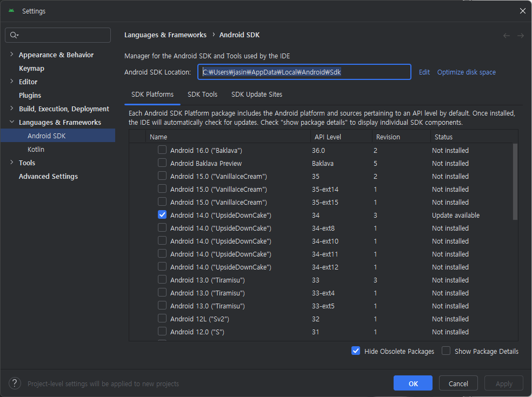Check Android 13.0 33-ext5 checkbox
The height and width of the screenshot is (397, 532).
click(x=162, y=306)
